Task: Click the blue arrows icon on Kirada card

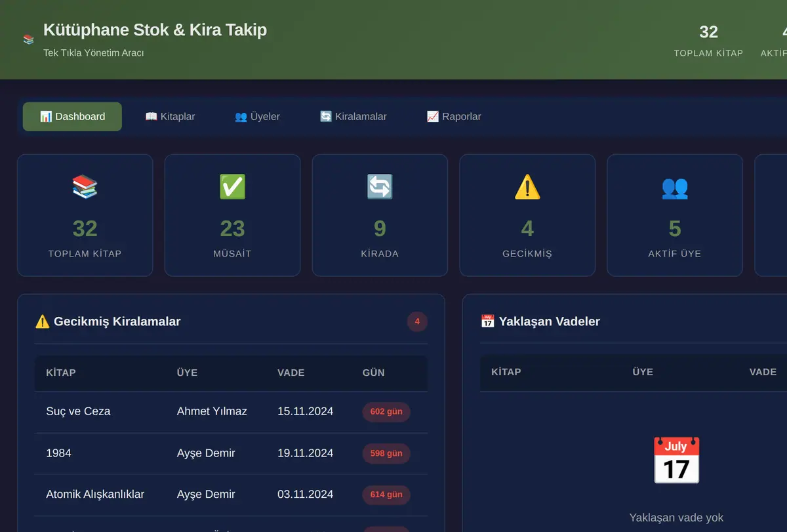Action: [x=380, y=187]
